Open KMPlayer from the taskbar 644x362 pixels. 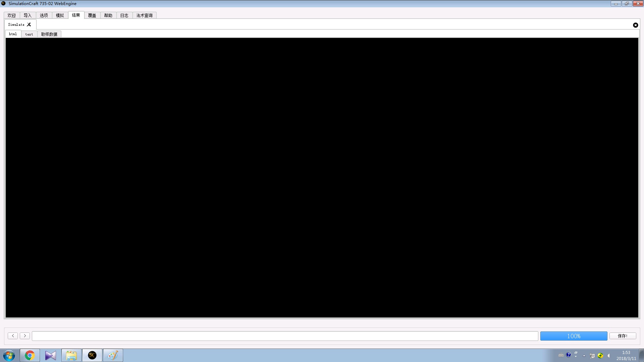click(x=50, y=355)
